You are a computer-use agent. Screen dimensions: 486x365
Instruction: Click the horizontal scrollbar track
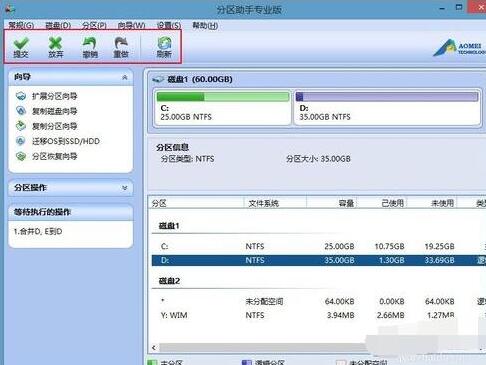coord(263,348)
